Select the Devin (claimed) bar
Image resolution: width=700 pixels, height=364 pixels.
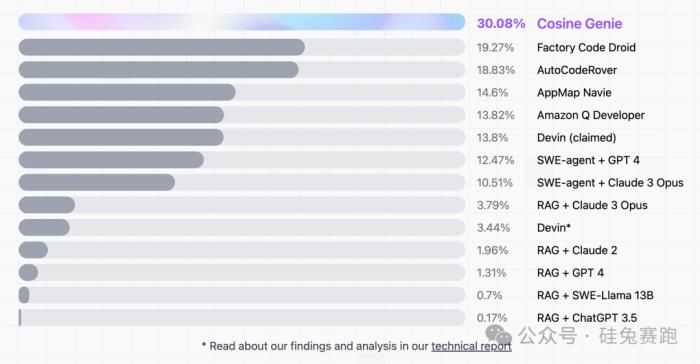tap(242, 138)
